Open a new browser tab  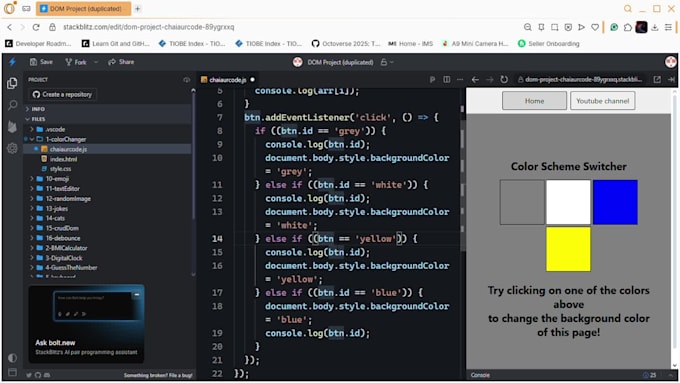click(137, 9)
